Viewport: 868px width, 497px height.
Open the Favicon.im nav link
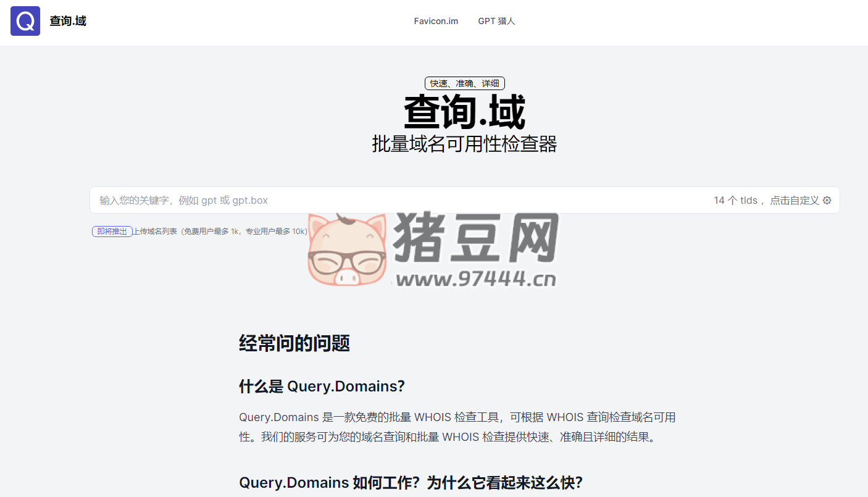436,21
